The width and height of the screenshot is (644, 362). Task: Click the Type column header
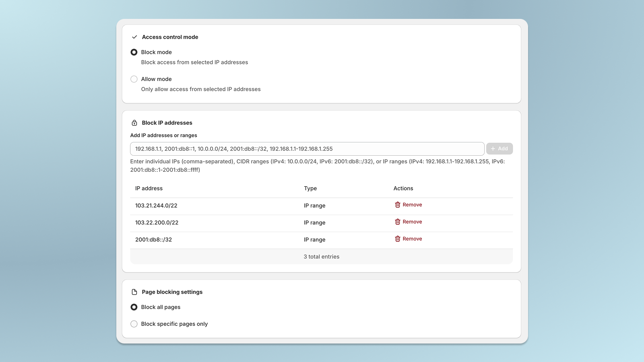point(310,189)
